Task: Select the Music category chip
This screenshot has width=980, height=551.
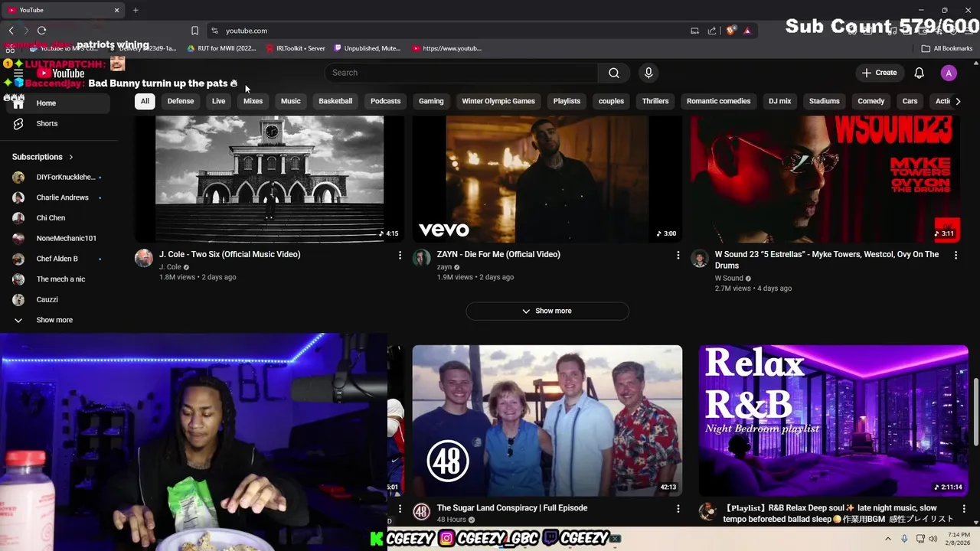Action: click(x=291, y=101)
